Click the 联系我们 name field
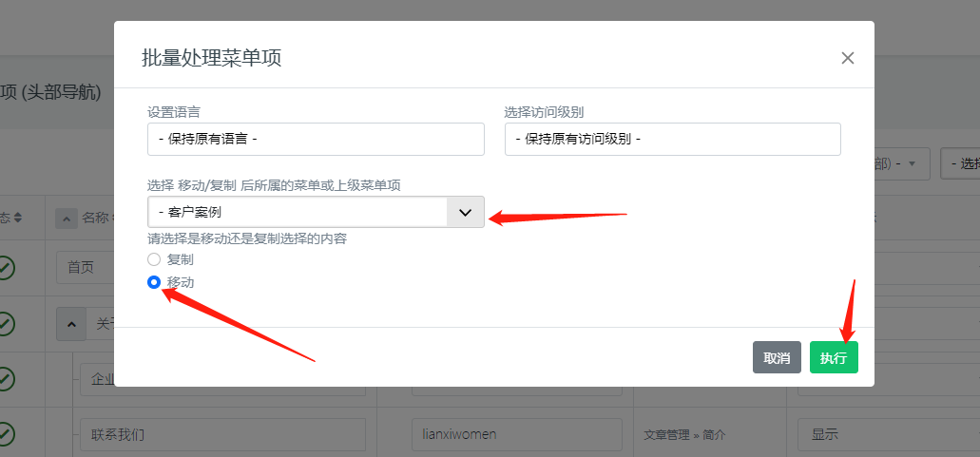This screenshot has width=980, height=457. tap(222, 435)
